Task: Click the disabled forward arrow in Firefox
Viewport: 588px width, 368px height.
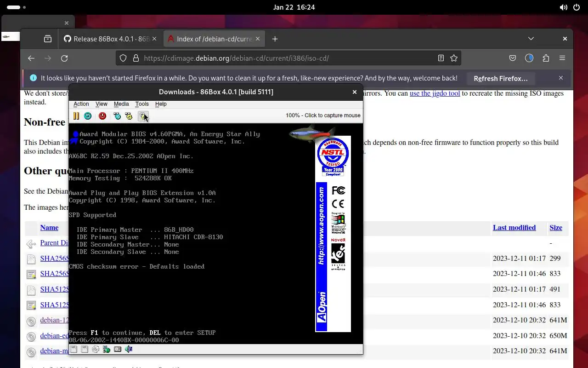Action: (x=48, y=58)
